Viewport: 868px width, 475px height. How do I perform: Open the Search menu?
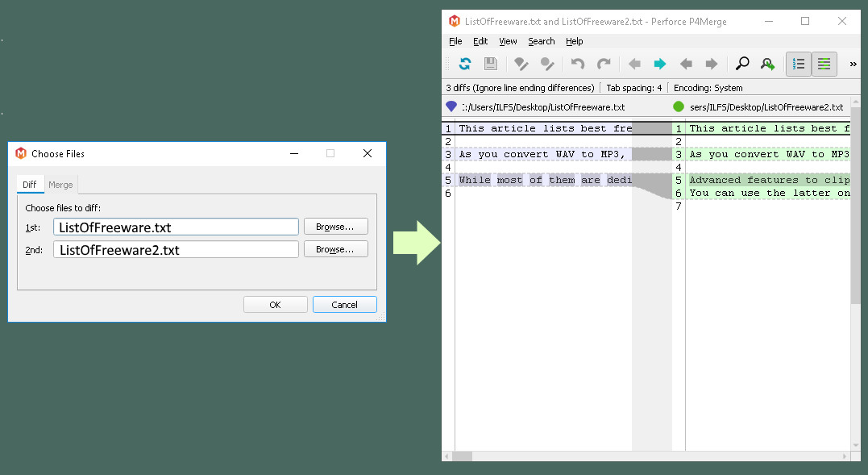click(x=542, y=41)
